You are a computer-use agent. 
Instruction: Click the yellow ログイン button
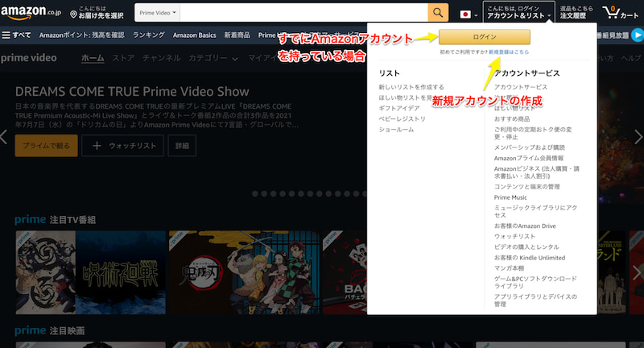point(485,37)
